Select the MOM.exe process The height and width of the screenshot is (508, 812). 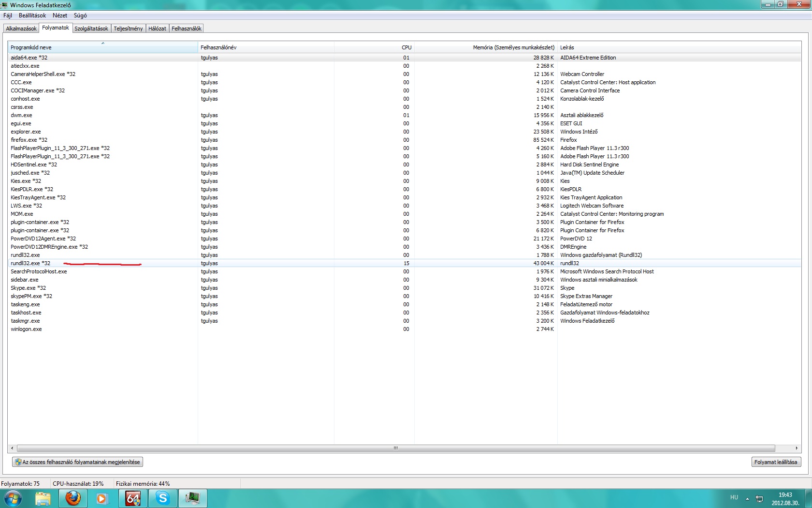(404, 214)
